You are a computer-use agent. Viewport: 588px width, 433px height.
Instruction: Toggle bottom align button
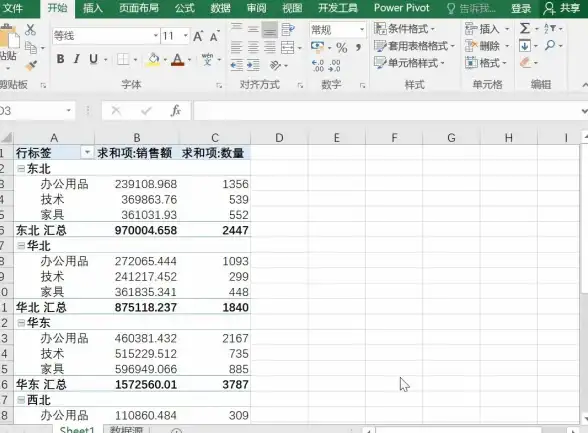coord(270,30)
